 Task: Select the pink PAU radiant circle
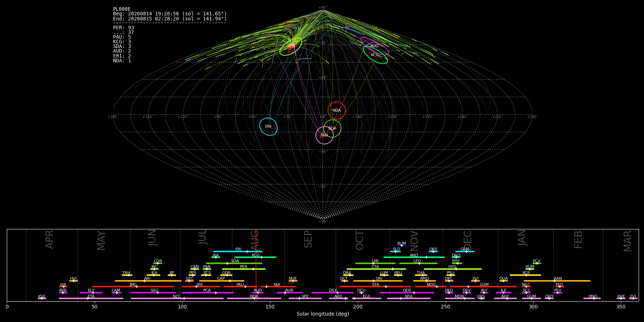(325, 135)
